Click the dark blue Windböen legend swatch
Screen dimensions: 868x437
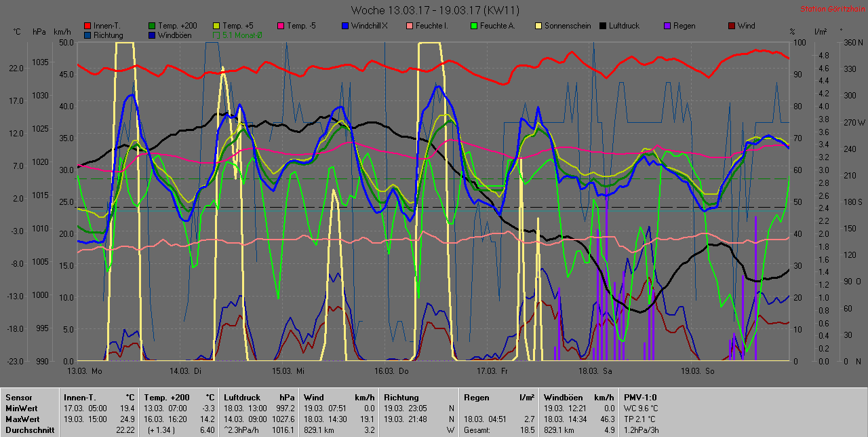click(152, 35)
